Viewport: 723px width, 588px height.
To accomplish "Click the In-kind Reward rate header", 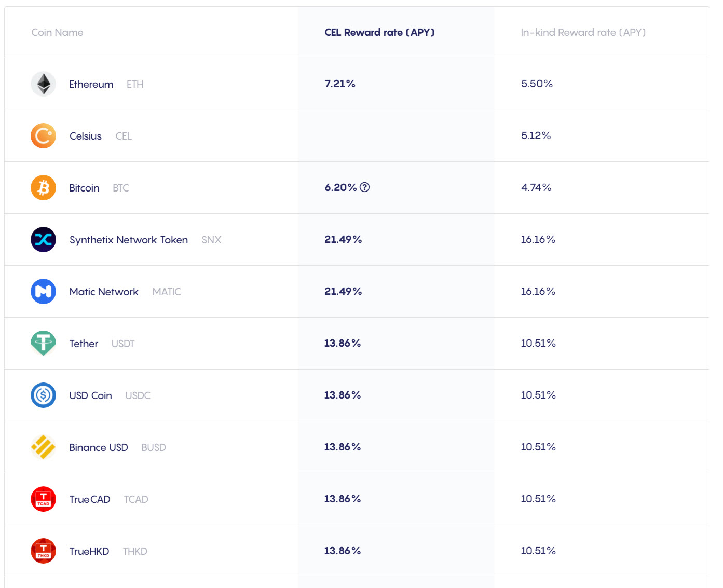I will (583, 32).
